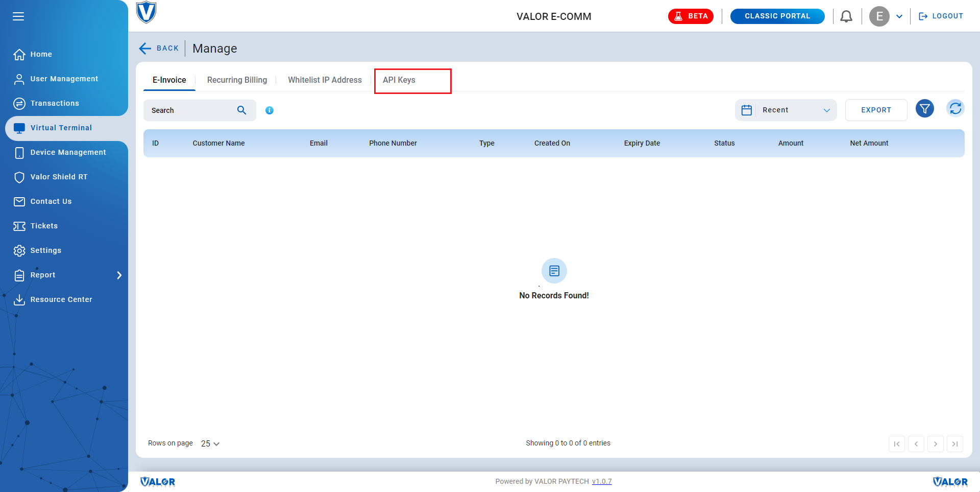Open the API Keys tab

(x=399, y=80)
